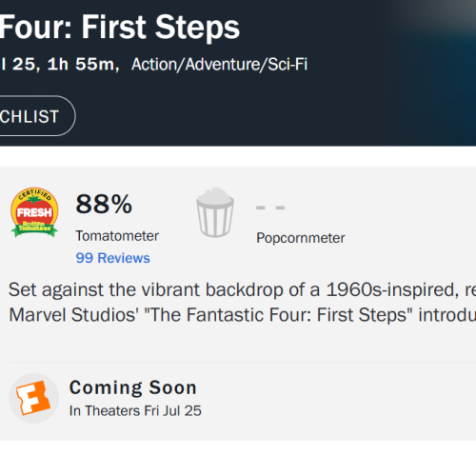Click the 88% Tomatometer score

(x=104, y=204)
